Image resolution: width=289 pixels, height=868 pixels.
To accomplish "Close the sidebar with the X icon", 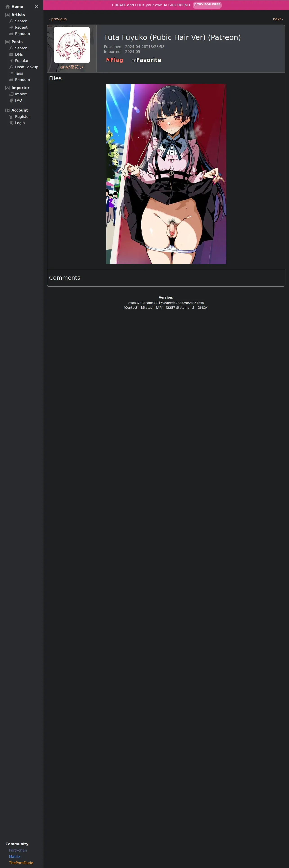I will tap(36, 7).
